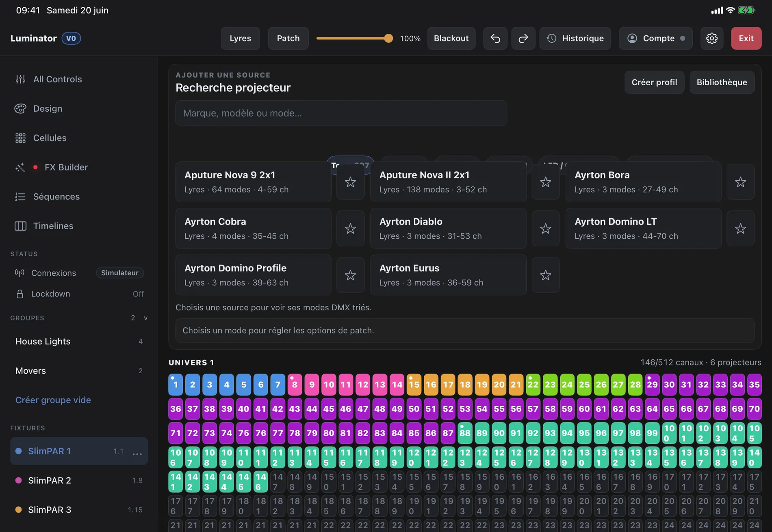The image size is (772, 532).
Task: Click the Historique clock icon
Action: click(x=551, y=38)
